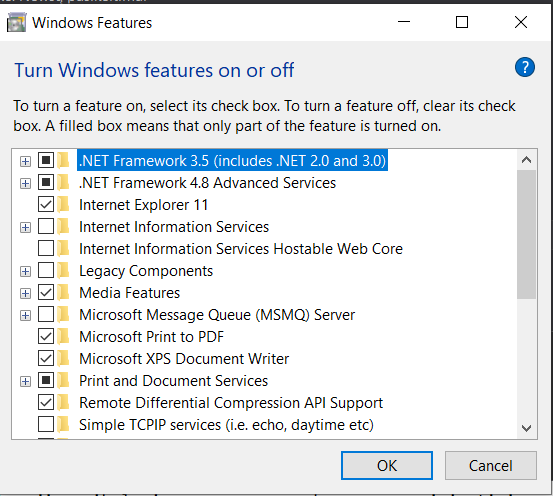The width and height of the screenshot is (553, 496).
Task: Select the Media Features list item
Action: [x=129, y=293]
